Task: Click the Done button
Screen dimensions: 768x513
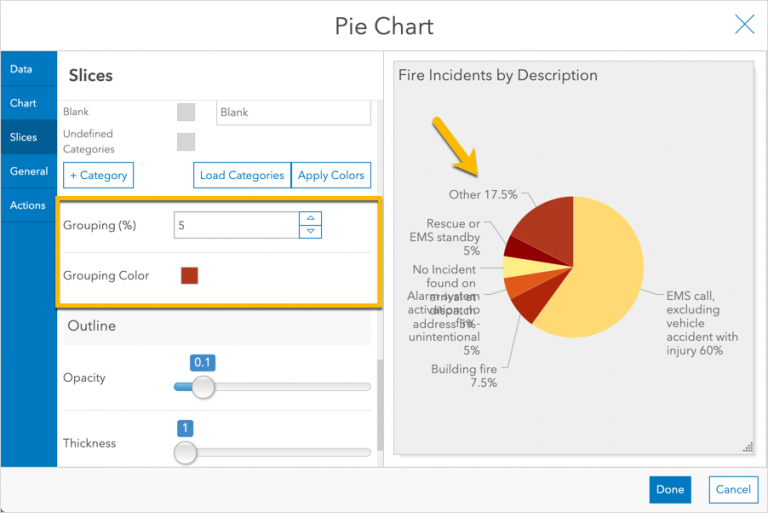Action: click(x=670, y=489)
